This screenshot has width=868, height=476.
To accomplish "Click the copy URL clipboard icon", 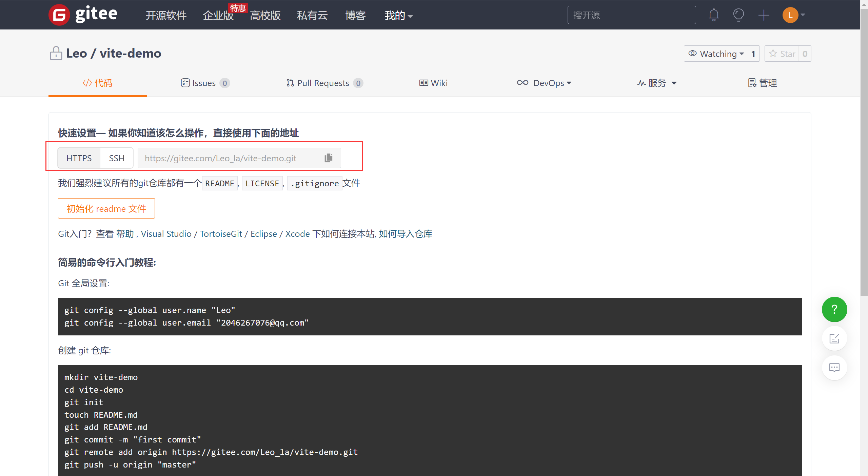I will [x=329, y=158].
